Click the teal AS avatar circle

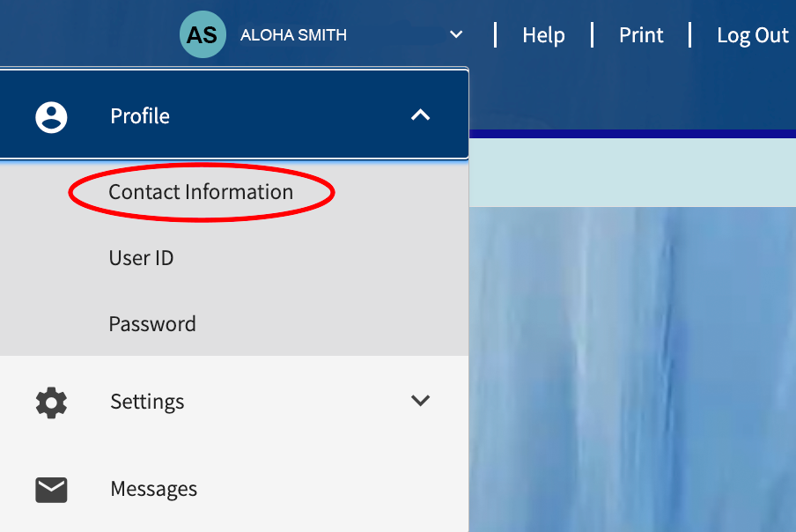click(x=203, y=34)
